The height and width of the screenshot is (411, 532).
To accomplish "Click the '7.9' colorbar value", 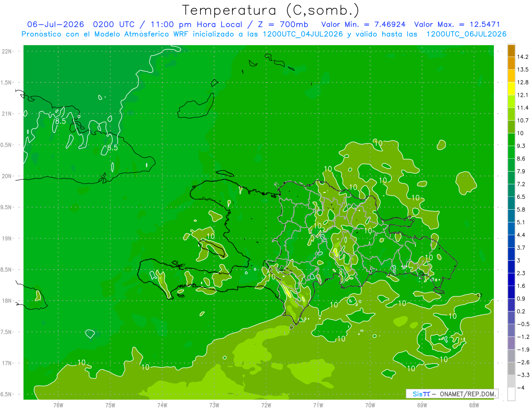I will (x=521, y=172).
